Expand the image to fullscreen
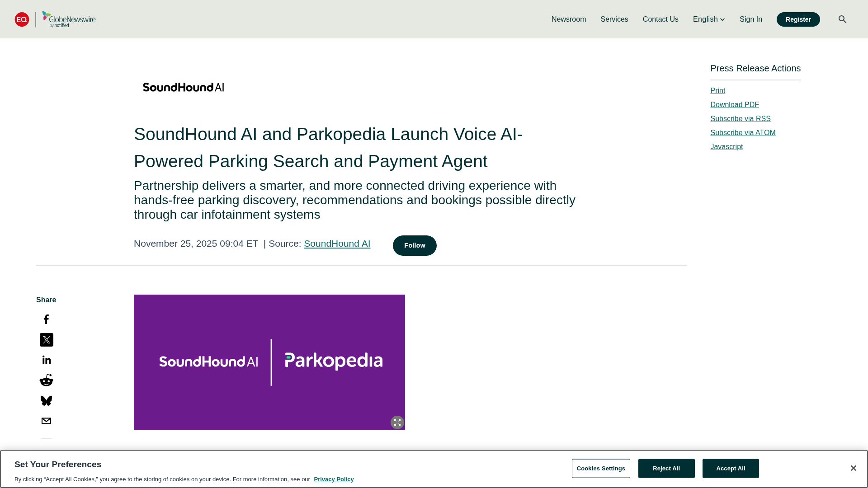This screenshot has width=868, height=488. pos(397,422)
